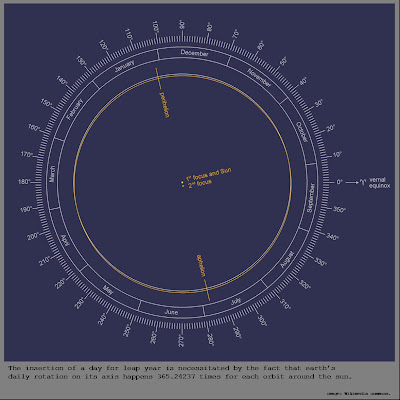Click the January month label

[124, 66]
